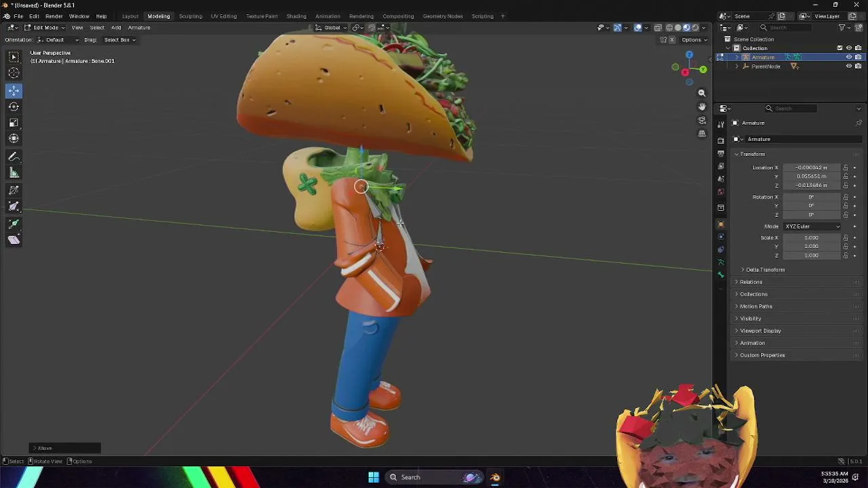Open the Armature data properties tab
The height and width of the screenshot is (488, 868).
[721, 262]
